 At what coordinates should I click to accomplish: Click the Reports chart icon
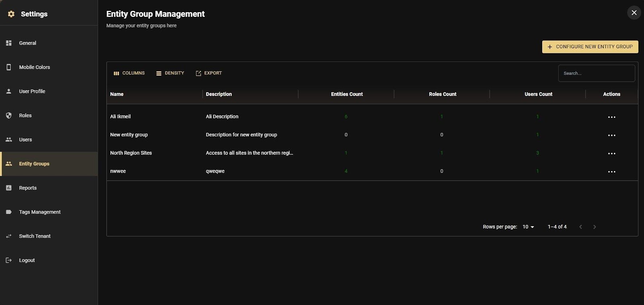point(9,188)
